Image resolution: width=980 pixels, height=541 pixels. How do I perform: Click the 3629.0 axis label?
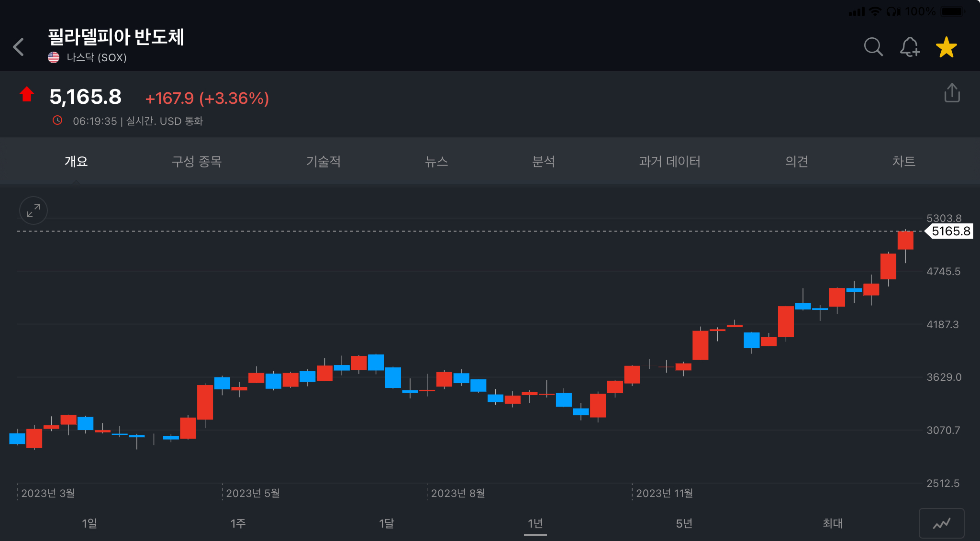pos(944,377)
